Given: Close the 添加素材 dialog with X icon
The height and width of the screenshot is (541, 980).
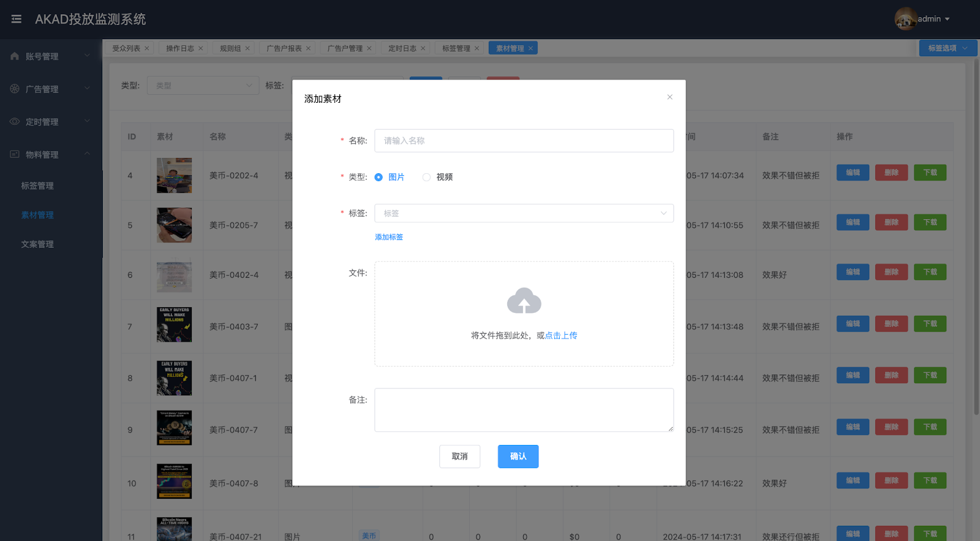Looking at the screenshot, I should (x=669, y=97).
